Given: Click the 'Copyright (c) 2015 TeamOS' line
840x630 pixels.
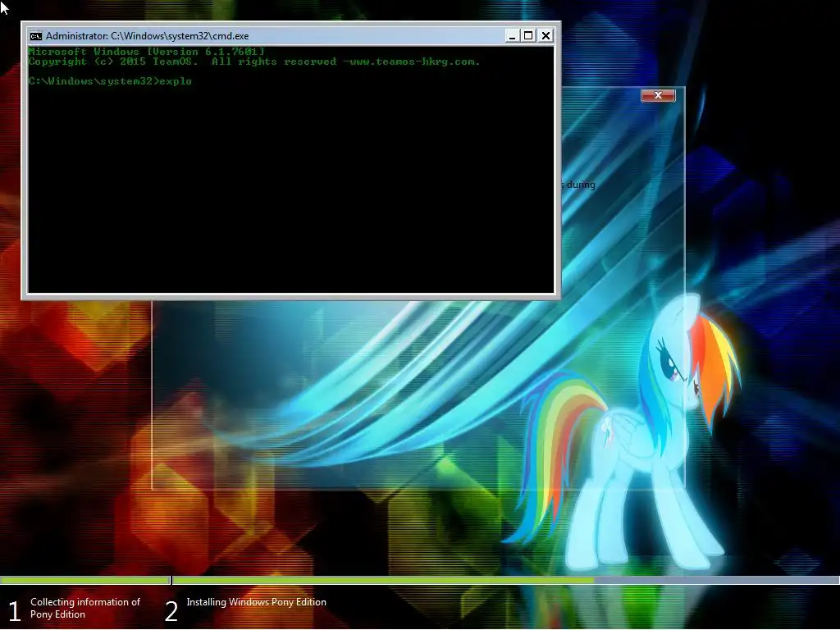Looking at the screenshot, I should (254, 62).
